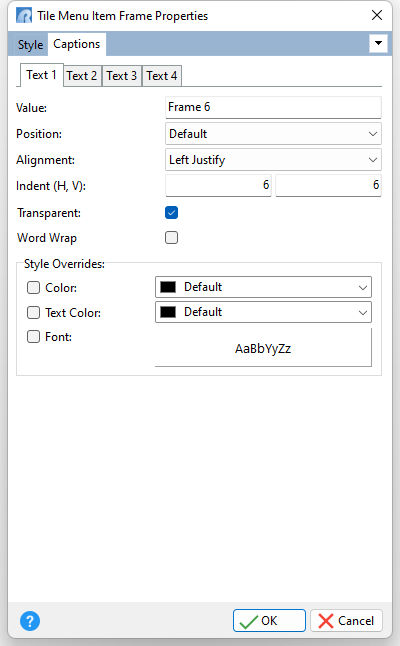This screenshot has height=646, width=400.
Task: Click the black swatch in Text Color dropdown
Action: tap(168, 312)
